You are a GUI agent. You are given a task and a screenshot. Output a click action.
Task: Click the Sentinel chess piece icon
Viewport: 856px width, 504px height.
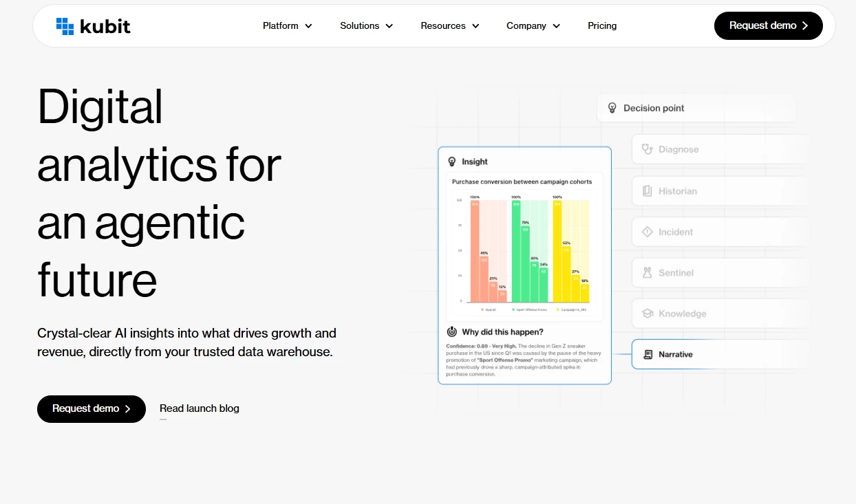pyautogui.click(x=647, y=273)
